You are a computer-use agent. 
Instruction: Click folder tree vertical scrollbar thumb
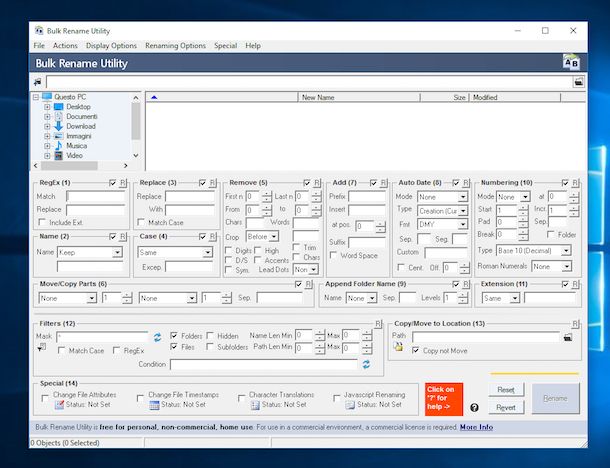click(135, 121)
